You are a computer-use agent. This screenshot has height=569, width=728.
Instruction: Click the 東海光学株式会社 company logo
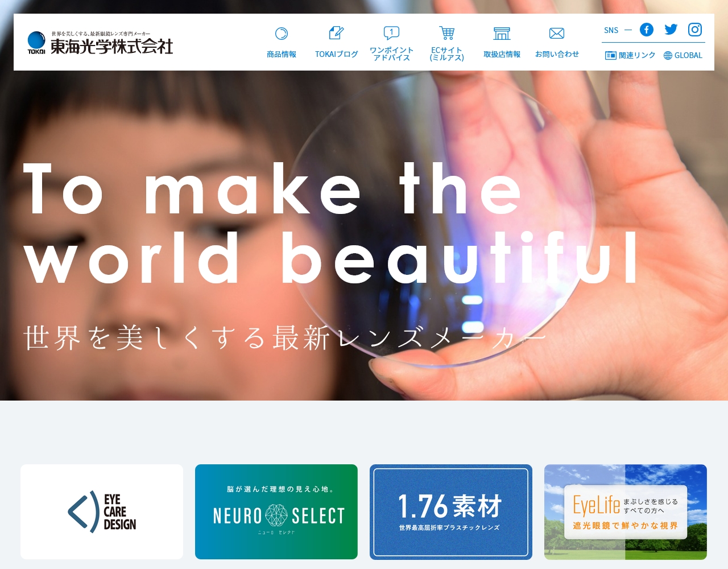pos(101,43)
